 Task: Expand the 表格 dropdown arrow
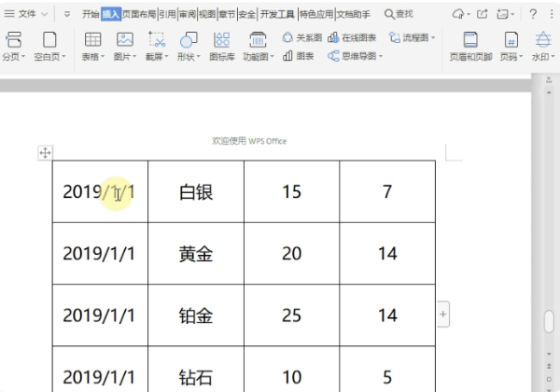point(103,56)
